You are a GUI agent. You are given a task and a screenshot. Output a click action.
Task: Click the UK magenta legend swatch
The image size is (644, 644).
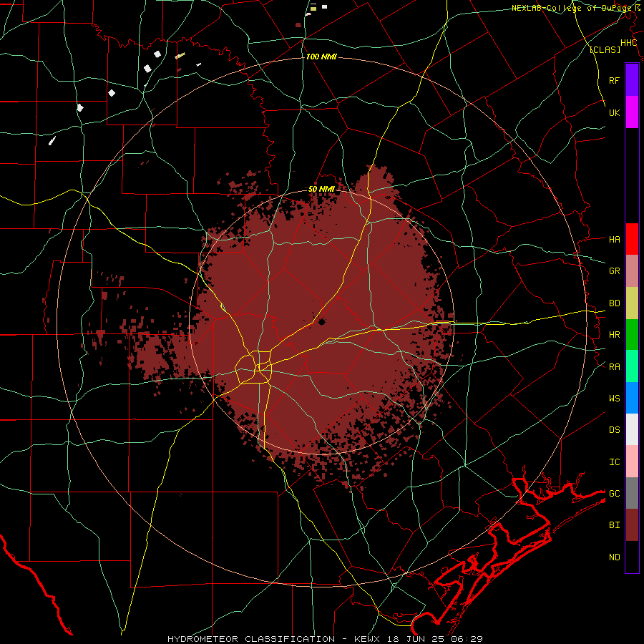(632, 112)
